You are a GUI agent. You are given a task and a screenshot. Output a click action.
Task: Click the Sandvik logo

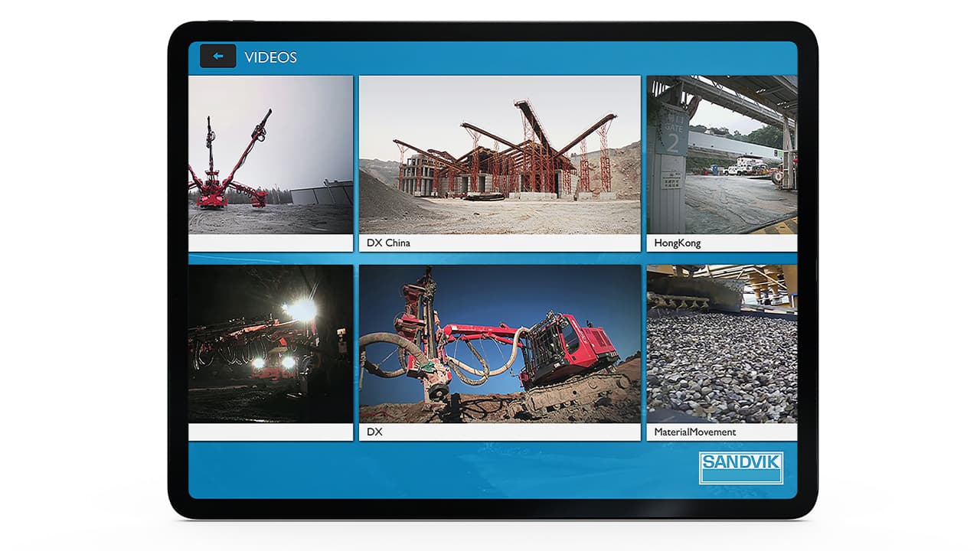click(x=740, y=467)
